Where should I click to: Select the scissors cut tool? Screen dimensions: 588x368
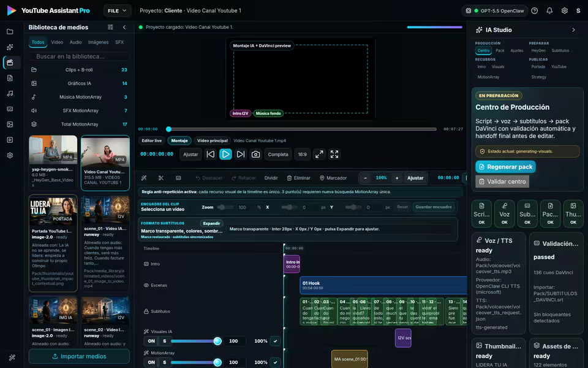pyautogui.click(x=161, y=178)
